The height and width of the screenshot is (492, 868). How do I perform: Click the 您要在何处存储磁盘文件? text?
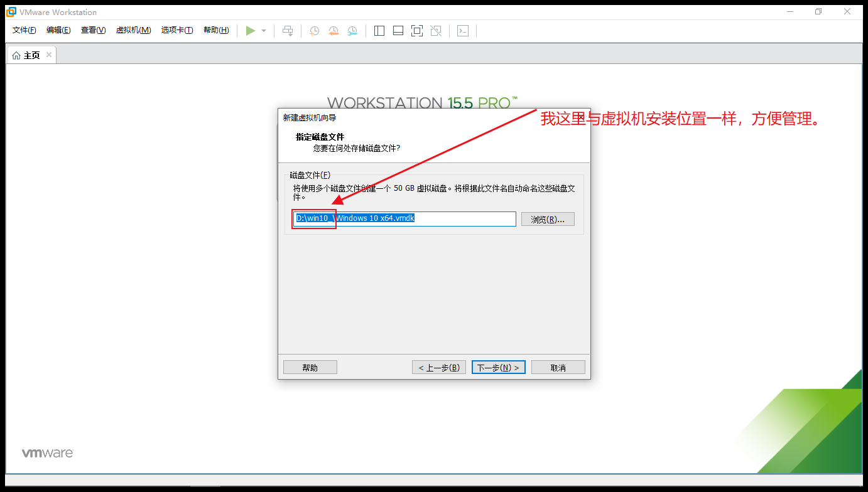pyautogui.click(x=357, y=148)
